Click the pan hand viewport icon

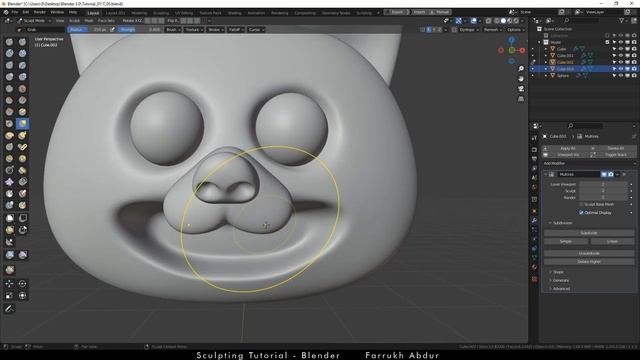pyautogui.click(x=521, y=78)
